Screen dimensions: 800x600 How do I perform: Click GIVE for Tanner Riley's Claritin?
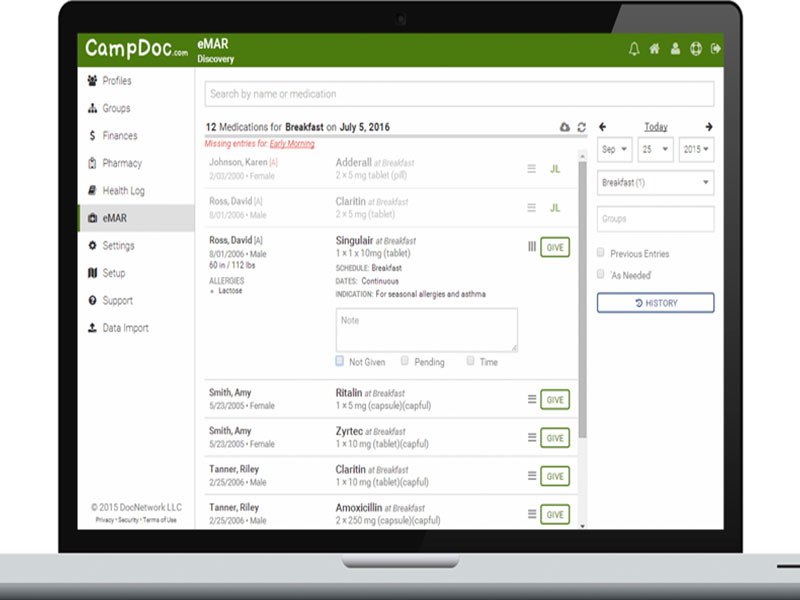555,476
